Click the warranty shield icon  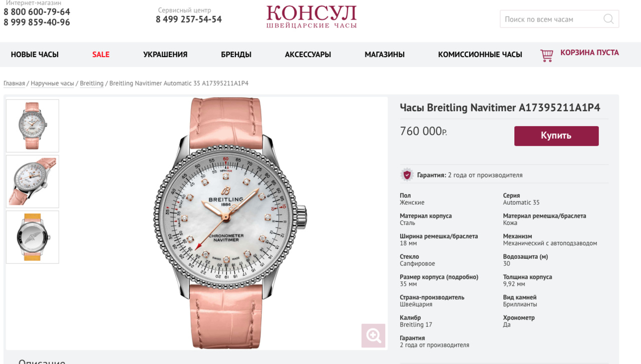pos(407,175)
